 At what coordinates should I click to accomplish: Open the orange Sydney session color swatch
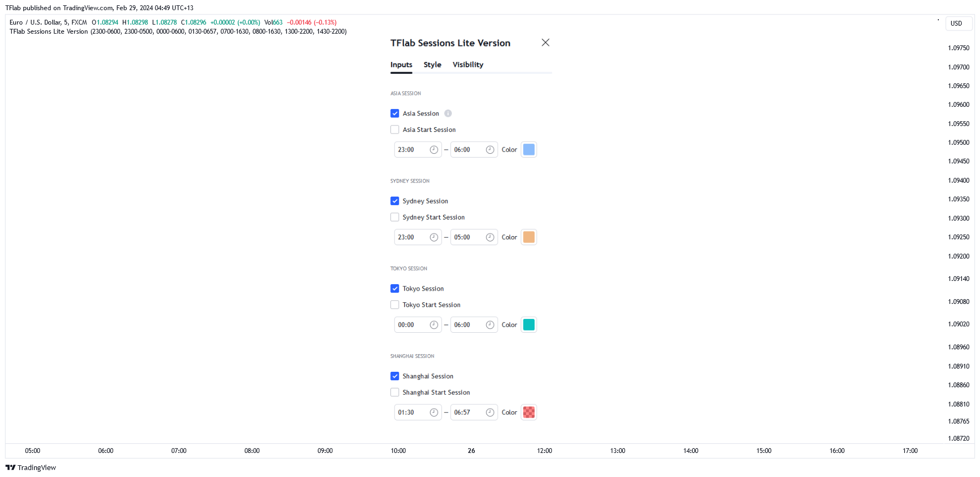tap(529, 237)
